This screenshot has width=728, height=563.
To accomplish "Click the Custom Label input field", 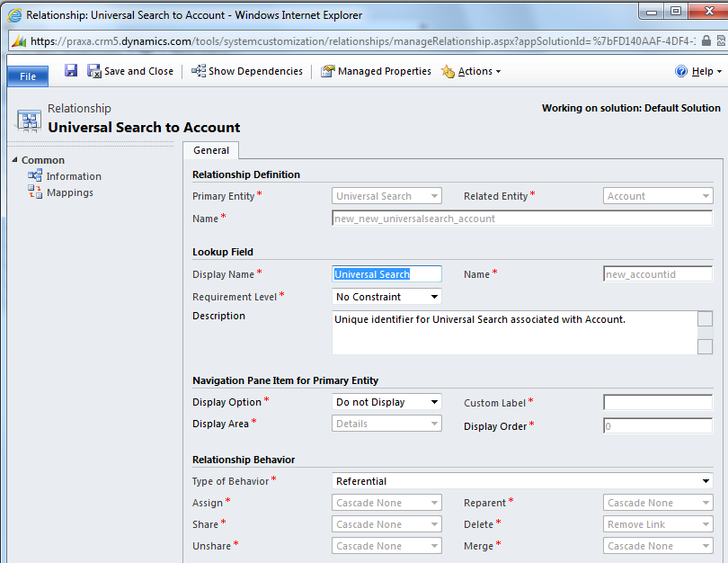I will 658,402.
